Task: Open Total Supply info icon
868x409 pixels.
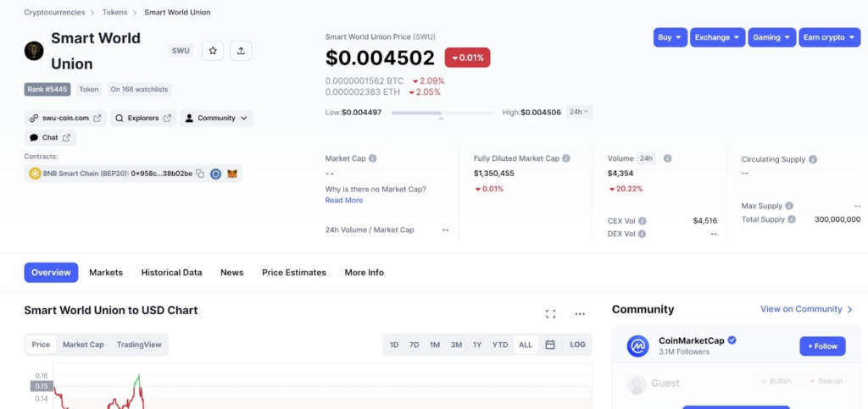Action: tap(792, 219)
